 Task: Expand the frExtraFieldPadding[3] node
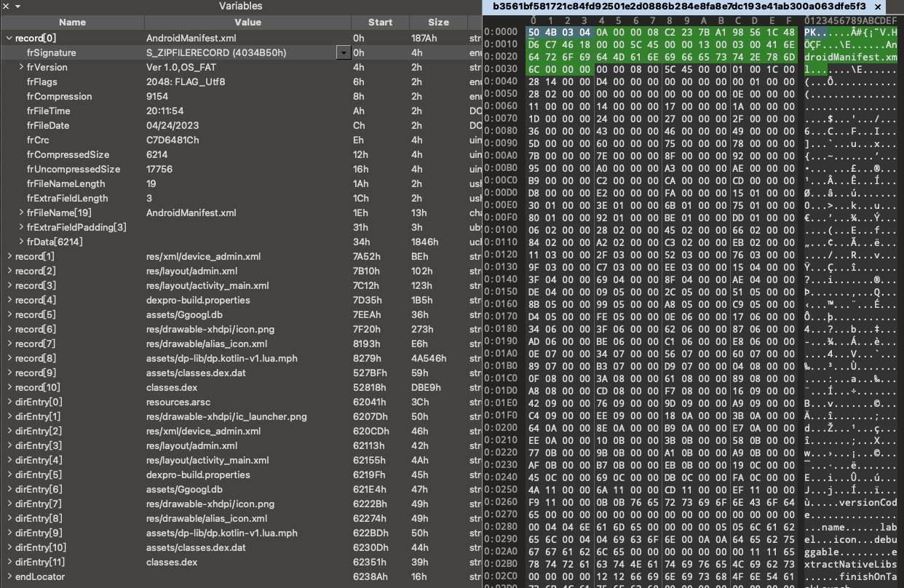[x=21, y=227]
